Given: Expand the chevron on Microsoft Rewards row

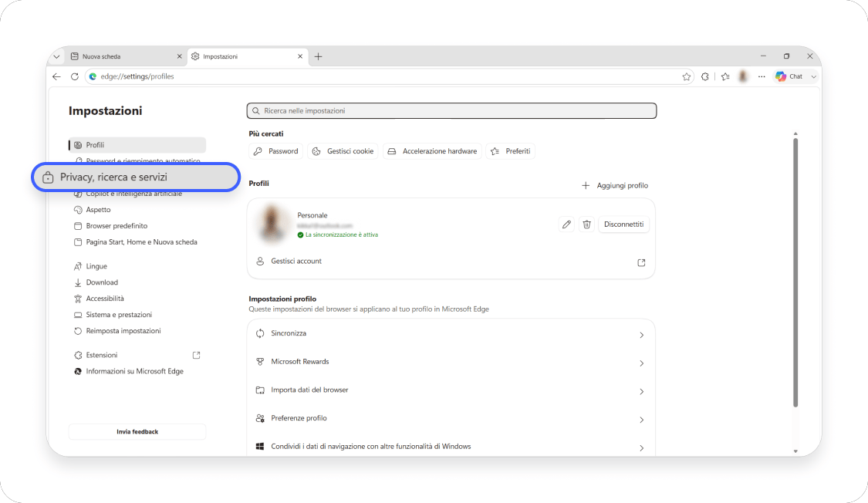Looking at the screenshot, I should [x=642, y=363].
